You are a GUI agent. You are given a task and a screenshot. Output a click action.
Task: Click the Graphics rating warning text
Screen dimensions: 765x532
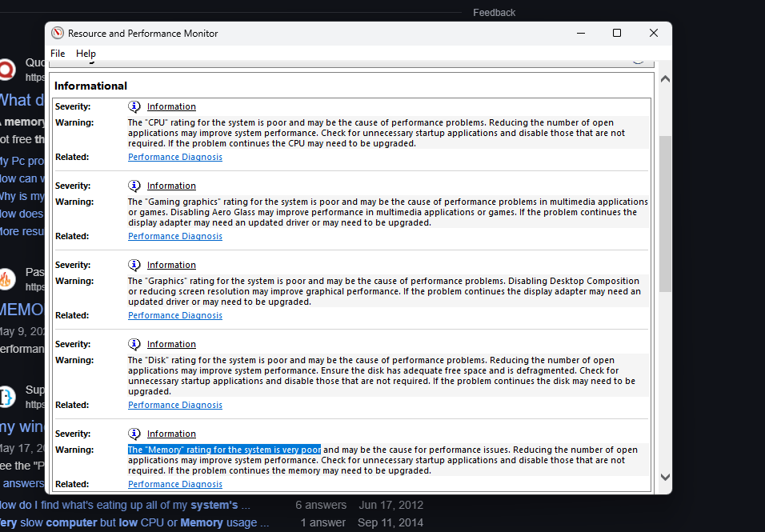(384, 291)
